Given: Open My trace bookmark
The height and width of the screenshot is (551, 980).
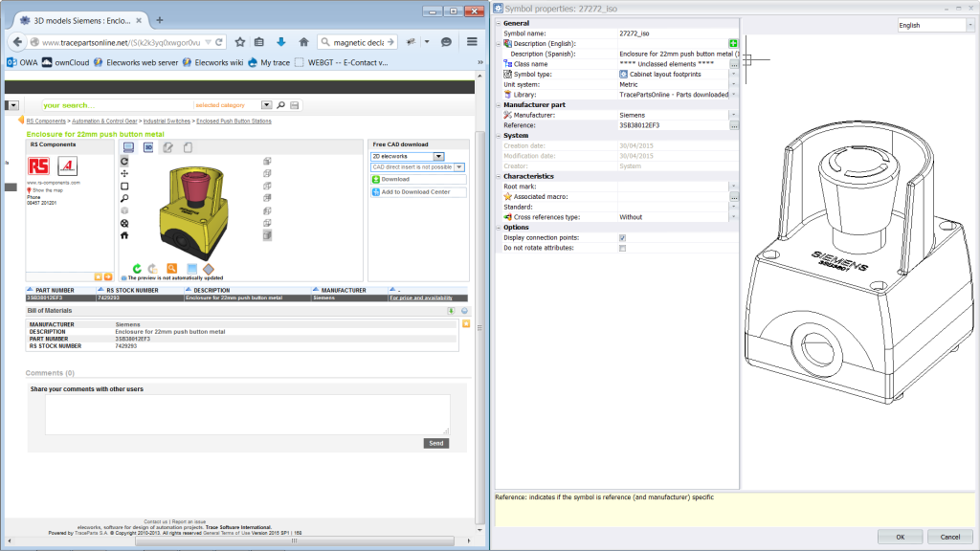Looking at the screenshot, I should coord(269,62).
